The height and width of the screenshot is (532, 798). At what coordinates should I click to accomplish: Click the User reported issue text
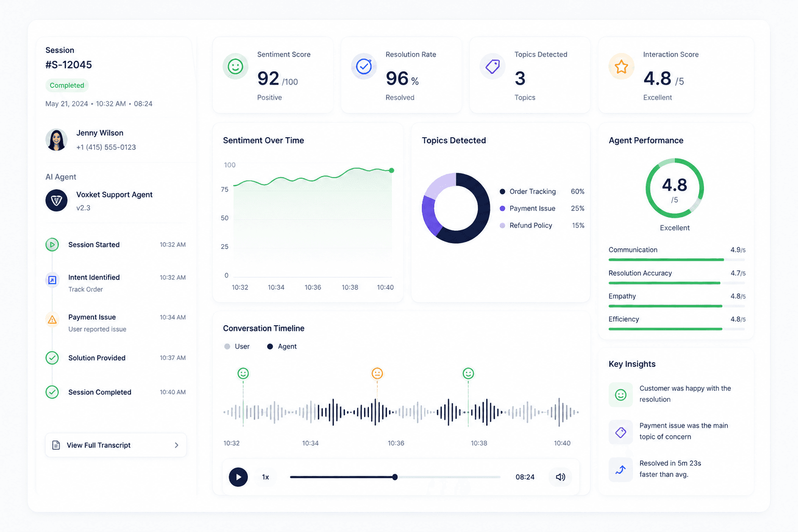tap(97, 329)
